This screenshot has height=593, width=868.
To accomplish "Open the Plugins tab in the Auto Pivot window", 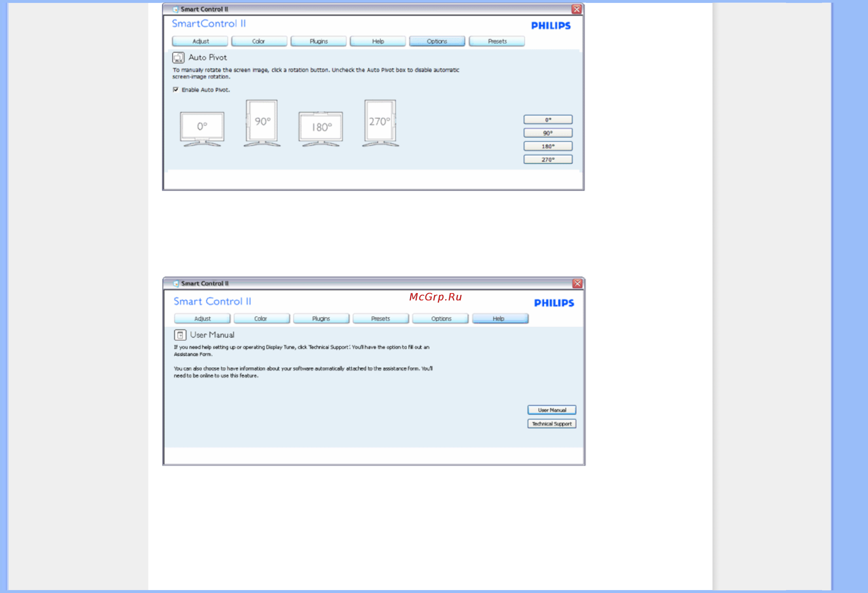I will 319,41.
